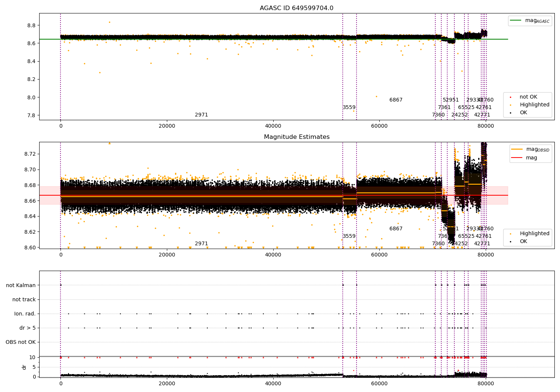
Task: Click the 8.2 y-tick in top plot
Action: [31, 80]
